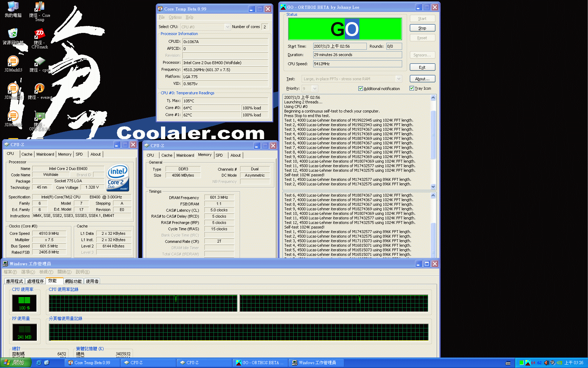
Task: Open the Select CPU dropdown in Core Temp
Action: pos(227,27)
